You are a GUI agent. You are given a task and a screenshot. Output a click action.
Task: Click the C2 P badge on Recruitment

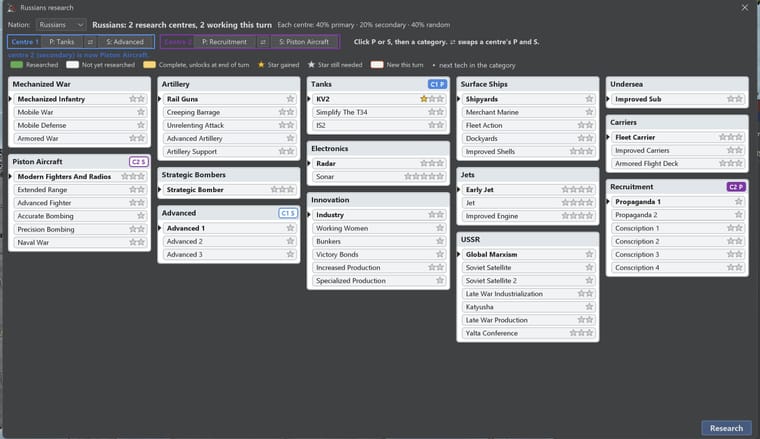tap(736, 187)
